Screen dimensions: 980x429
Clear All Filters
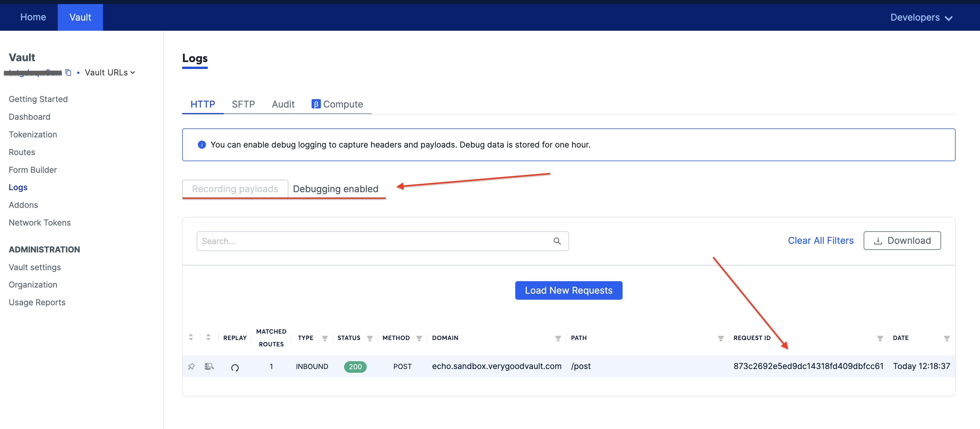point(821,241)
